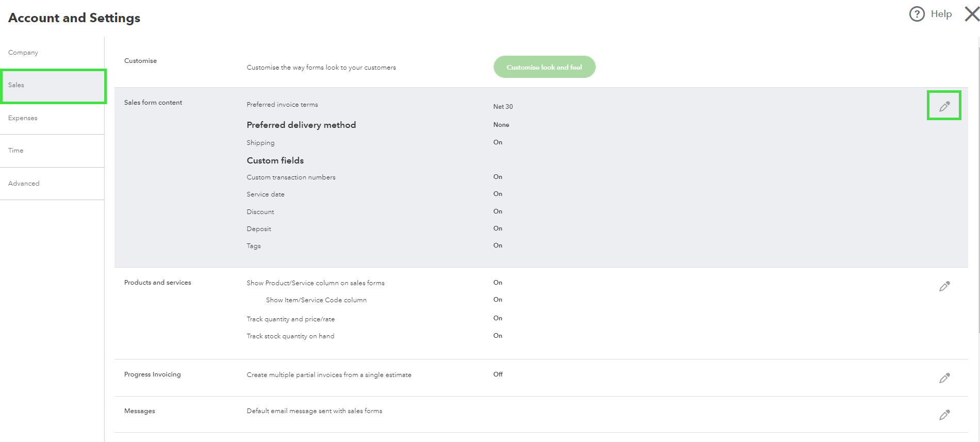Edit Sales form content with pencil icon
The height and width of the screenshot is (442, 980).
(944, 106)
